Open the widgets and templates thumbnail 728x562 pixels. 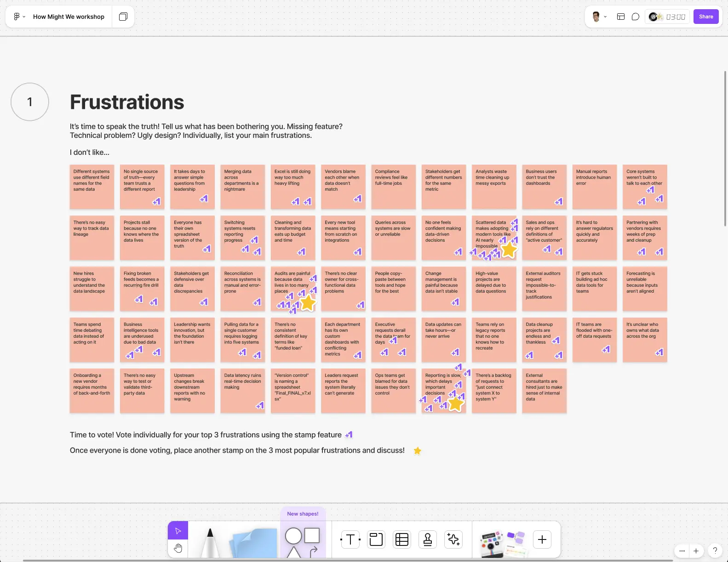point(502,542)
